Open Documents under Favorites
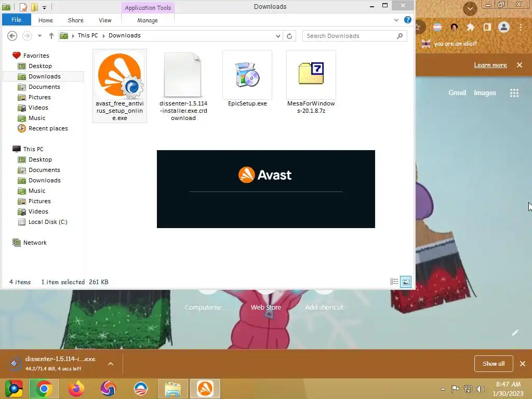 click(44, 87)
